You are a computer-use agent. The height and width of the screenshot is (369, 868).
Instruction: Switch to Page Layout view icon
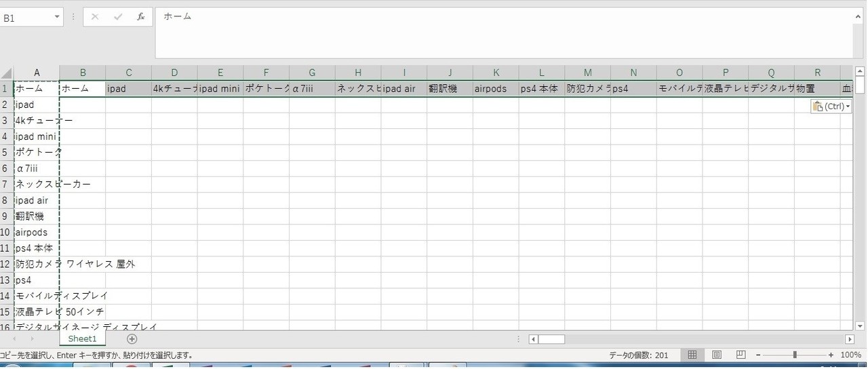click(x=717, y=355)
